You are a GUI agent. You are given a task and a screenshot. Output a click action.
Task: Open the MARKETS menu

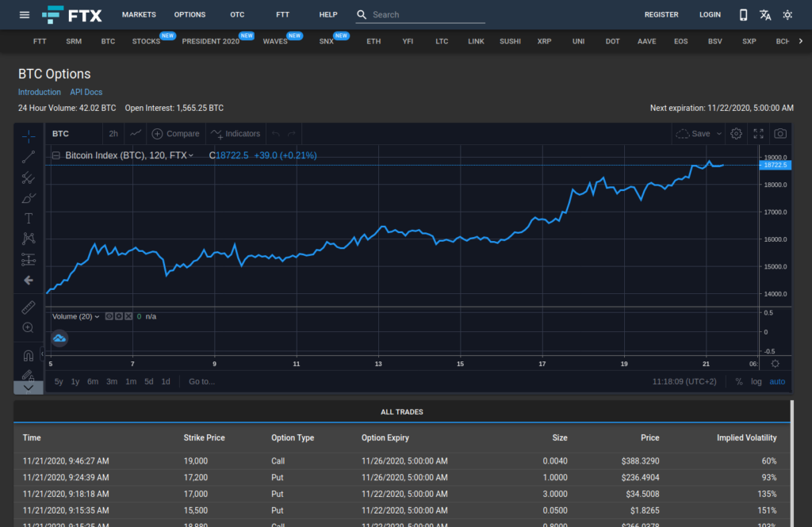(139, 14)
